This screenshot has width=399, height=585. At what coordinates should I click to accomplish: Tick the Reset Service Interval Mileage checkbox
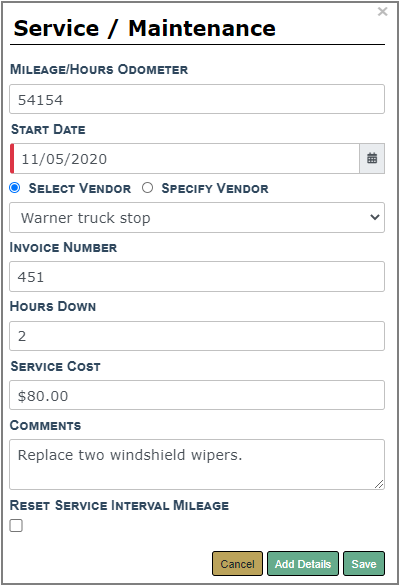16,525
